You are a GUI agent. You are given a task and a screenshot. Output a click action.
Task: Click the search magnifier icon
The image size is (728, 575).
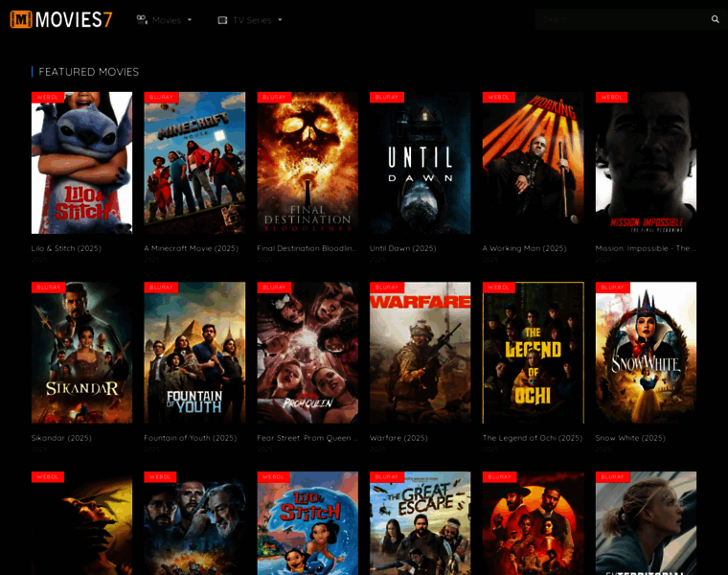click(x=715, y=19)
